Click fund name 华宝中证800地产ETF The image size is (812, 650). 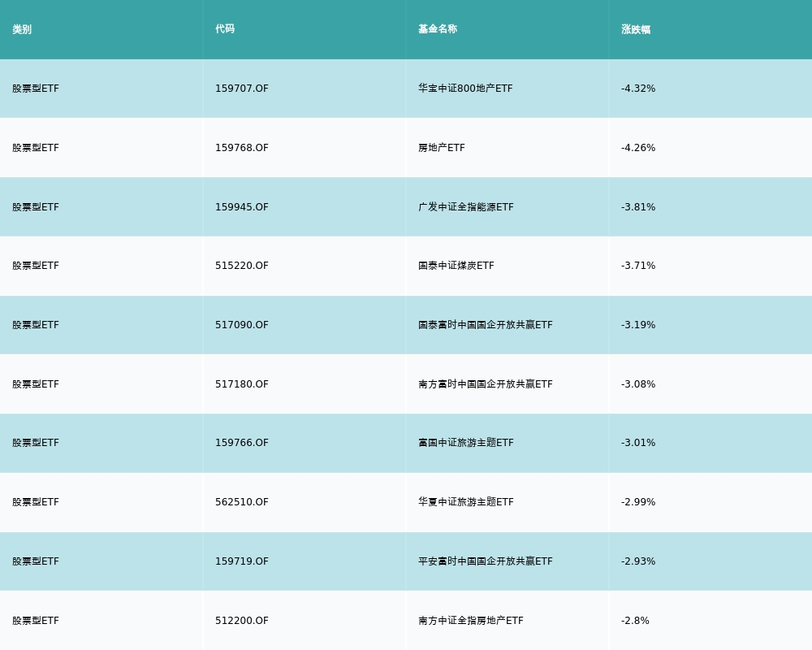click(465, 89)
